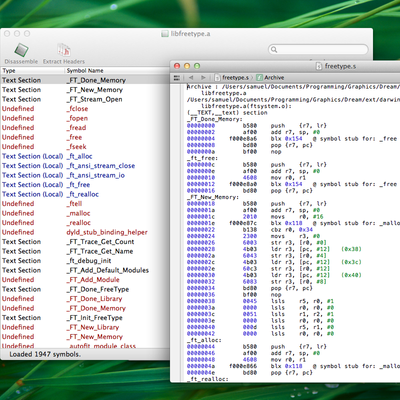Sort by the Symbol Name column header
This screenshot has height=400, width=400.
[x=117, y=71]
